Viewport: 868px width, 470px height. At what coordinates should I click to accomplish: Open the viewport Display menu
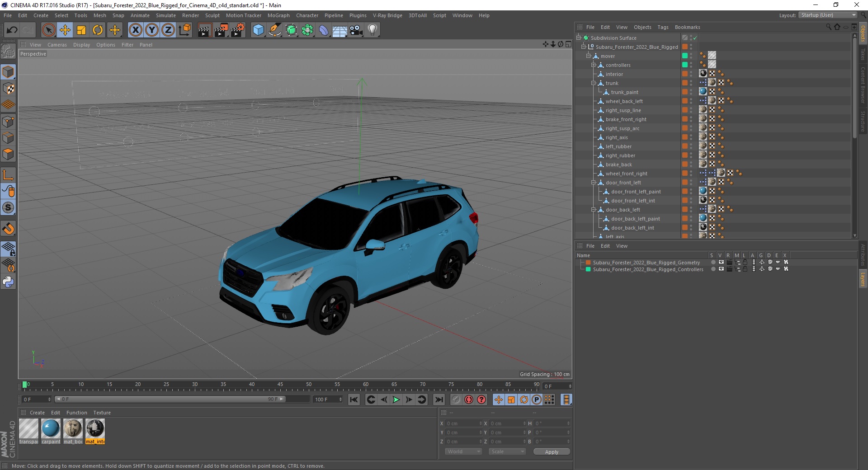point(81,45)
